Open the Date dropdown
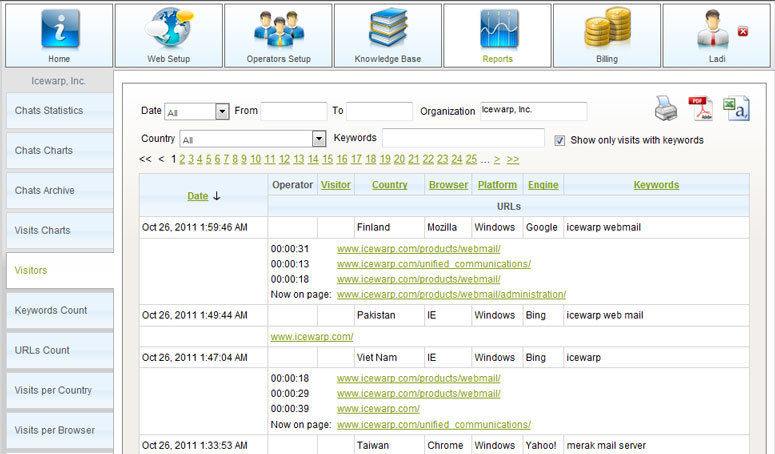 (222, 112)
